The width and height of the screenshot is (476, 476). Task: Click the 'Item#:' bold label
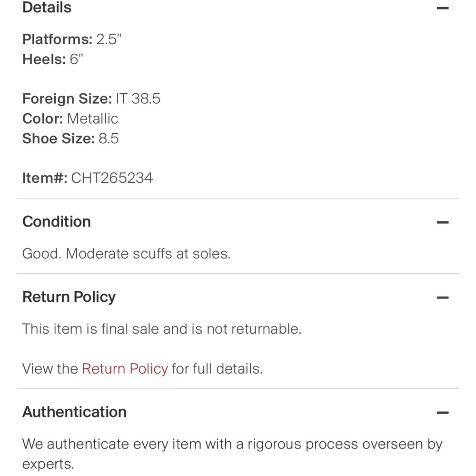click(45, 178)
